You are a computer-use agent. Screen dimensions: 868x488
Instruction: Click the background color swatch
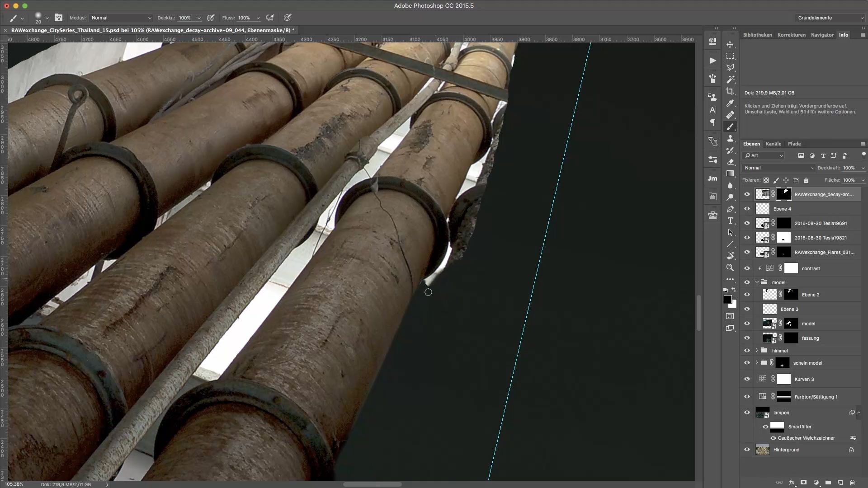[x=734, y=305]
